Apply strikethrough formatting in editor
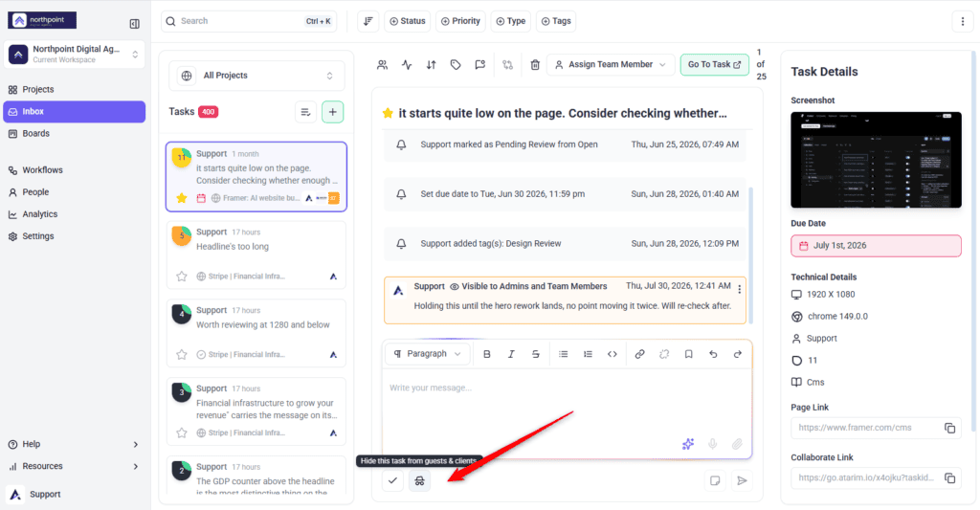 [x=536, y=354]
